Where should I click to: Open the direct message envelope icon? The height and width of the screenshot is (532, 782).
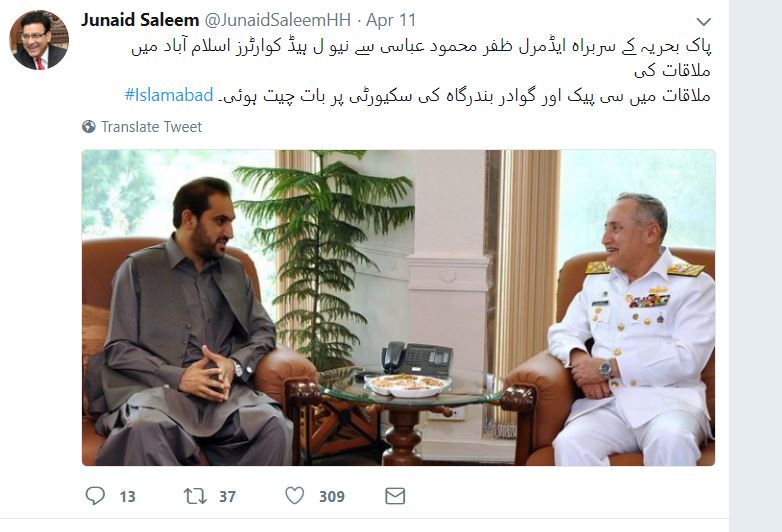click(x=395, y=496)
